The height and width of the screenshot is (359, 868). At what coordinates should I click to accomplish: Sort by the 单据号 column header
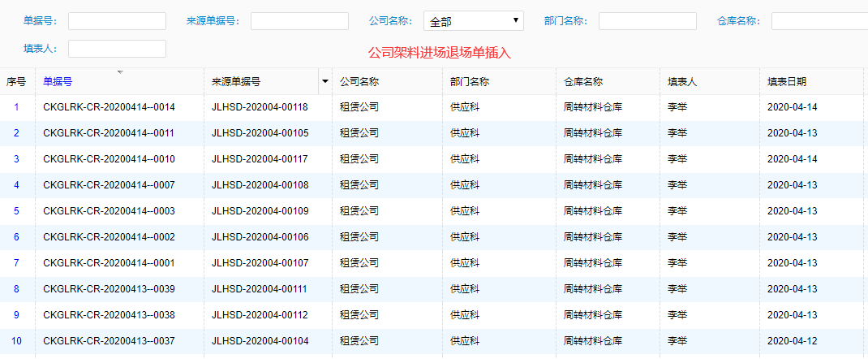pyautogui.click(x=58, y=82)
